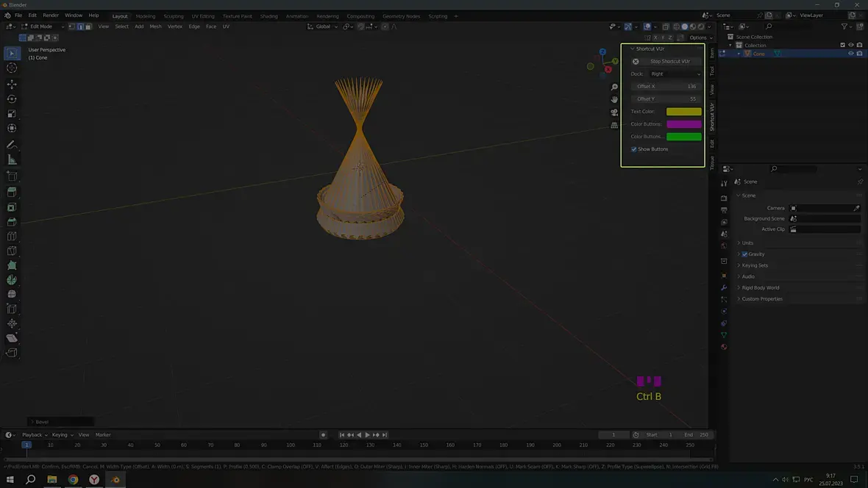This screenshot has width=868, height=488.
Task: Switch to the Shading workspace tab
Action: [x=268, y=16]
